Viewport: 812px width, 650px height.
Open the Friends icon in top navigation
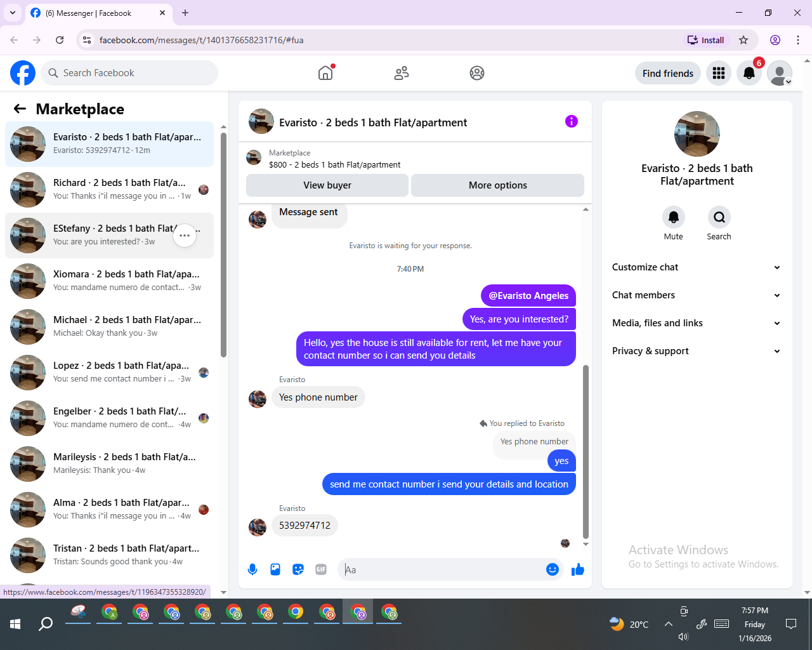pos(402,73)
